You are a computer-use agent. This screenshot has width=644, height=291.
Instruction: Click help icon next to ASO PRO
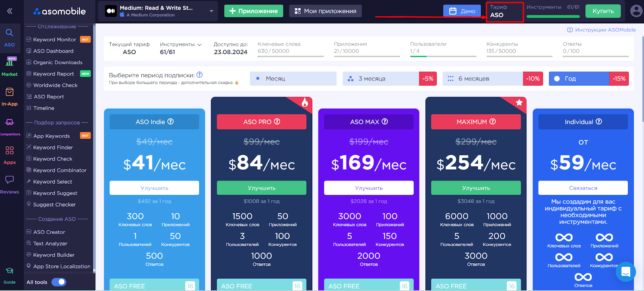tap(277, 121)
